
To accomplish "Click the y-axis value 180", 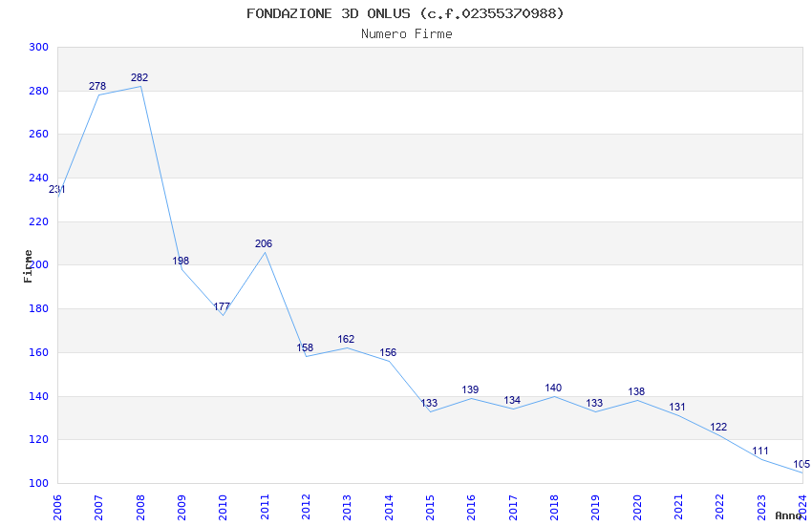I will (x=39, y=308).
